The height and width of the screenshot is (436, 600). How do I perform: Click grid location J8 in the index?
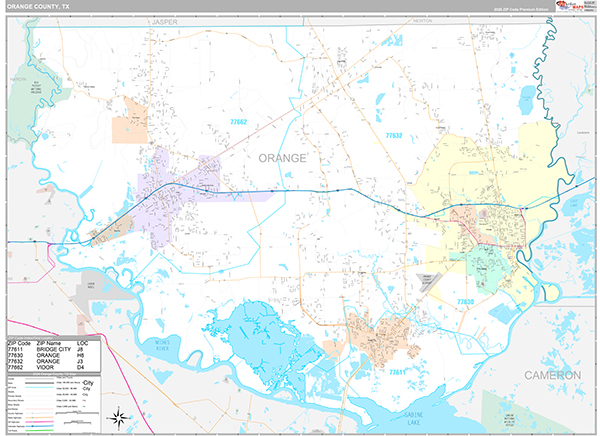pyautogui.click(x=80, y=349)
